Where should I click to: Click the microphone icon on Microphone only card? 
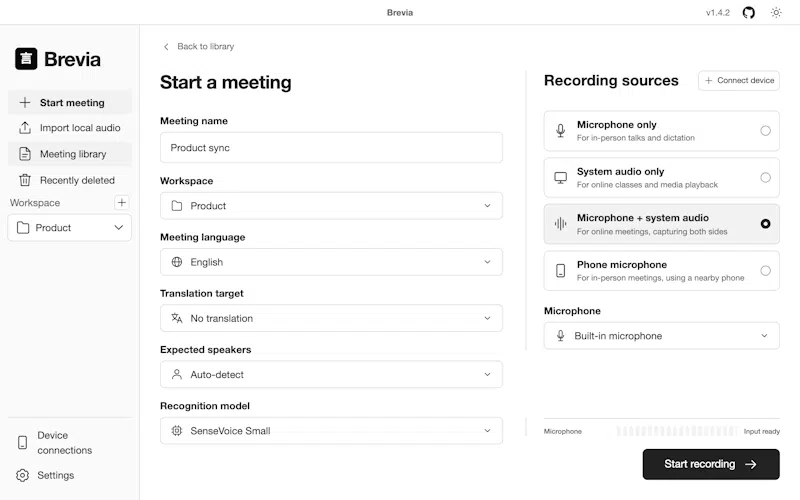[560, 131]
